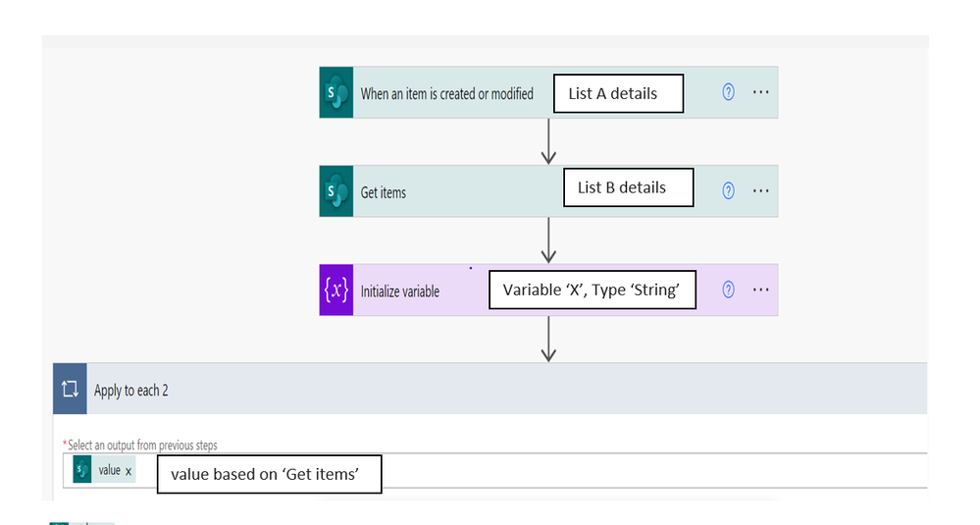Open the Initialize variable ellipsis menu
Image resolution: width=980 pixels, height=525 pixels.
pyautogui.click(x=760, y=289)
